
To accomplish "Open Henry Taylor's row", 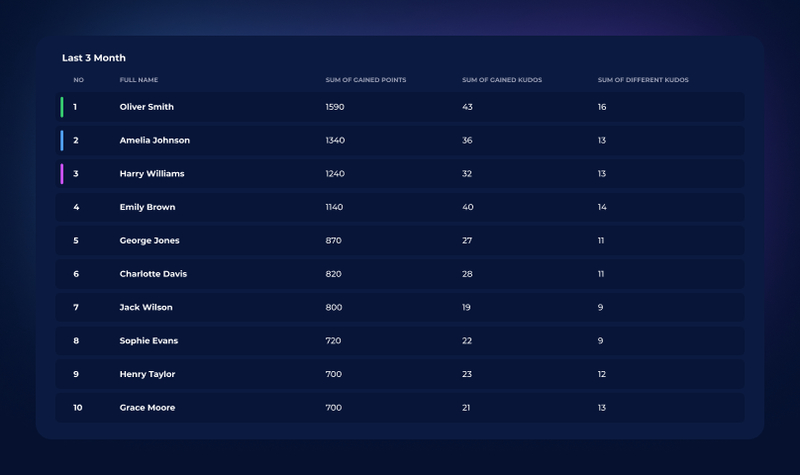I will tap(147, 375).
